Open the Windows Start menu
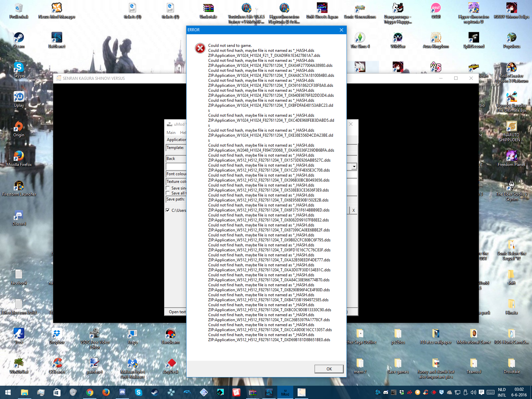 pos(8,392)
